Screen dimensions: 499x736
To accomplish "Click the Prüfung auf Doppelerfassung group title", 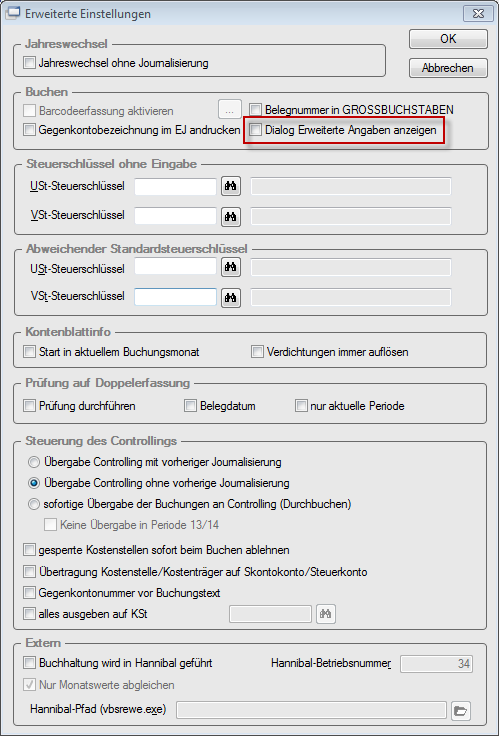I will [x=107, y=383].
